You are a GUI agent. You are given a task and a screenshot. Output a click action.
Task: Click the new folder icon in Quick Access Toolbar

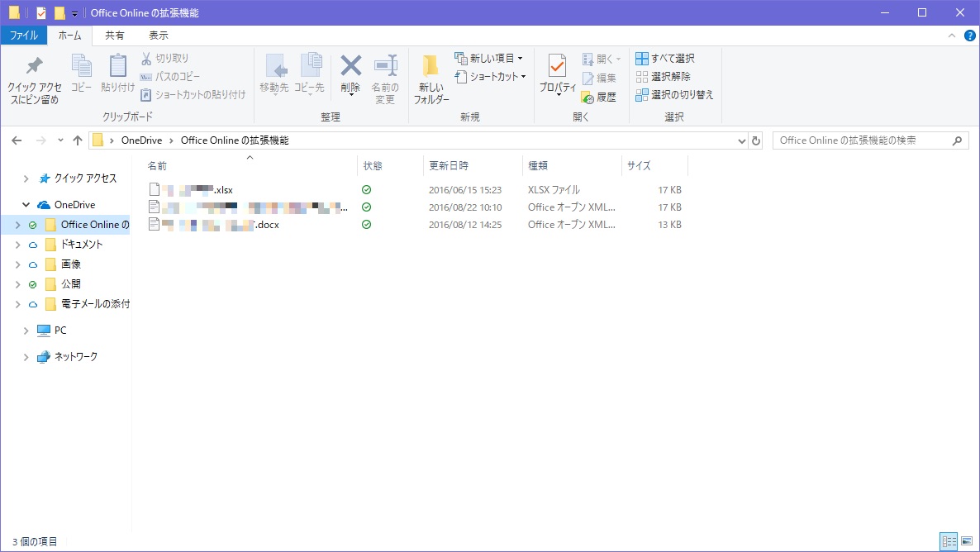[59, 12]
